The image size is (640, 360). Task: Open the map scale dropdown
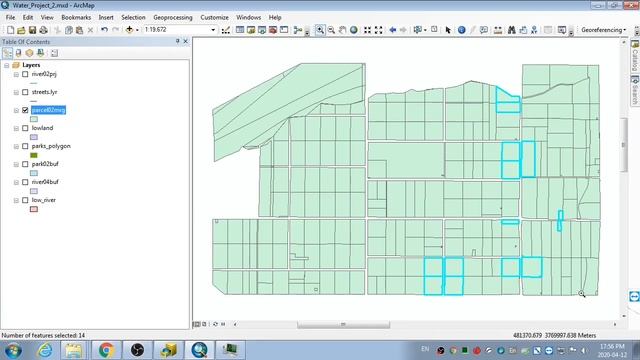pyautogui.click(x=213, y=30)
